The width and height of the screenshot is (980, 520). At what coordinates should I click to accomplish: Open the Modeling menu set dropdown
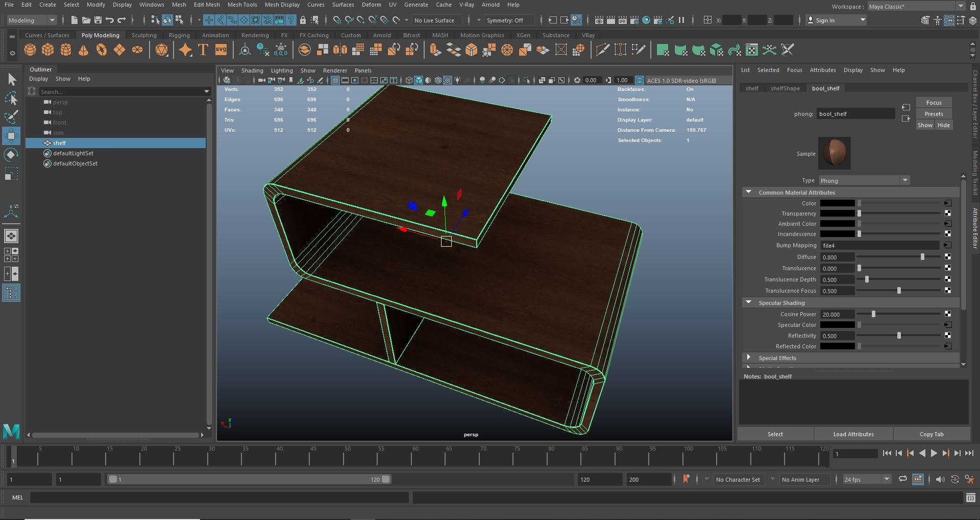pyautogui.click(x=32, y=20)
